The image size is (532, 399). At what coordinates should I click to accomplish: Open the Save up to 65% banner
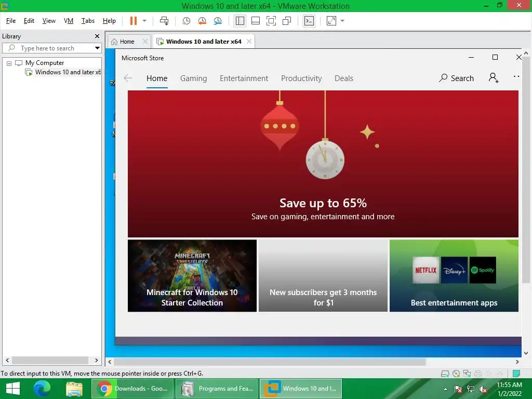coord(323,164)
